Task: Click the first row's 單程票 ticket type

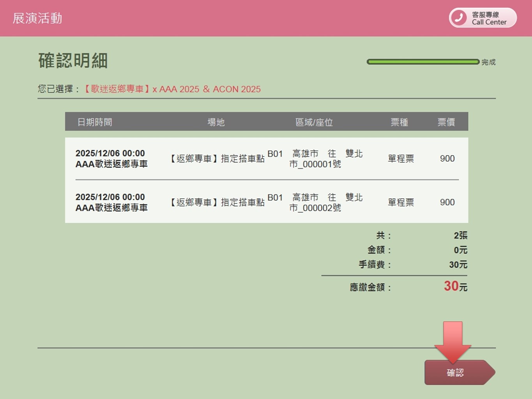Action: [x=401, y=159]
